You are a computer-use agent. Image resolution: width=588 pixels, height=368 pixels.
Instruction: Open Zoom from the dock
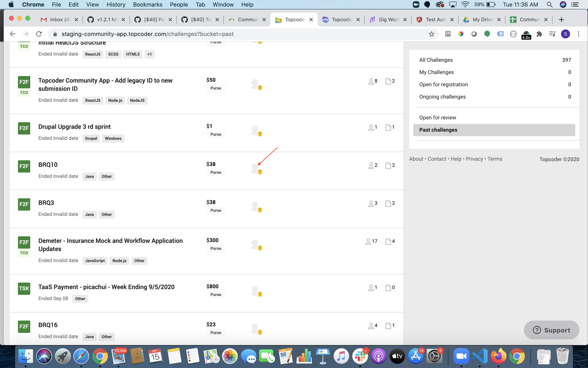461,356
